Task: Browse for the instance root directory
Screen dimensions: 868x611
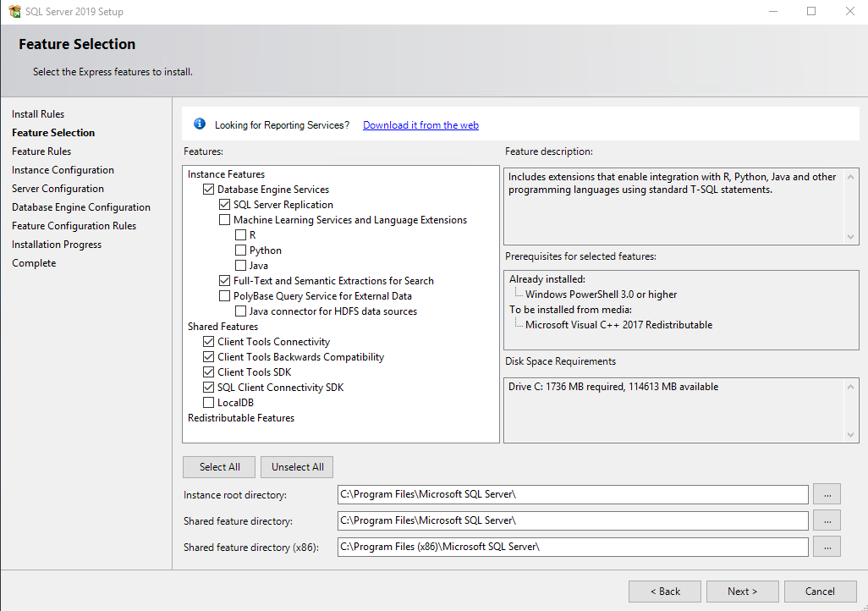Action: pyautogui.click(x=827, y=493)
